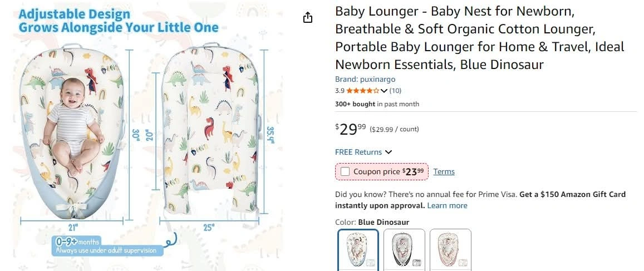Viewport: 644px width, 271px height.
Task: Open the rating breakdown chevron next to stars
Action: point(384,91)
